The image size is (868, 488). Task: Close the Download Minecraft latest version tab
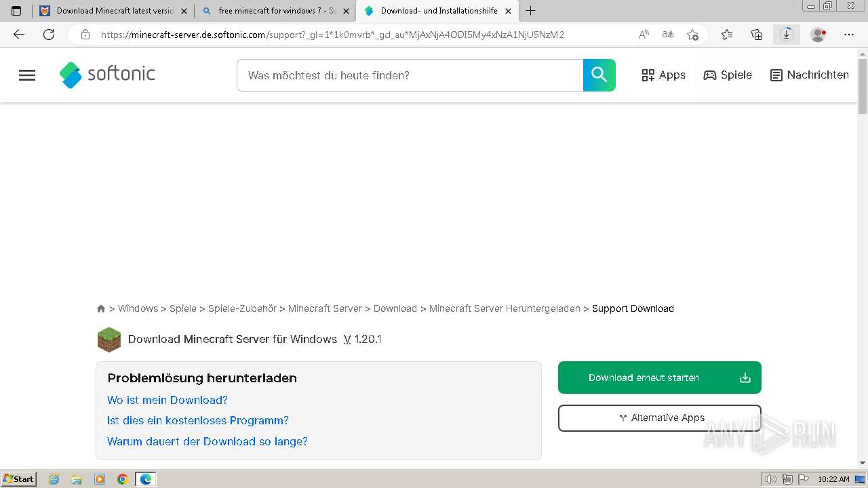pyautogui.click(x=184, y=11)
